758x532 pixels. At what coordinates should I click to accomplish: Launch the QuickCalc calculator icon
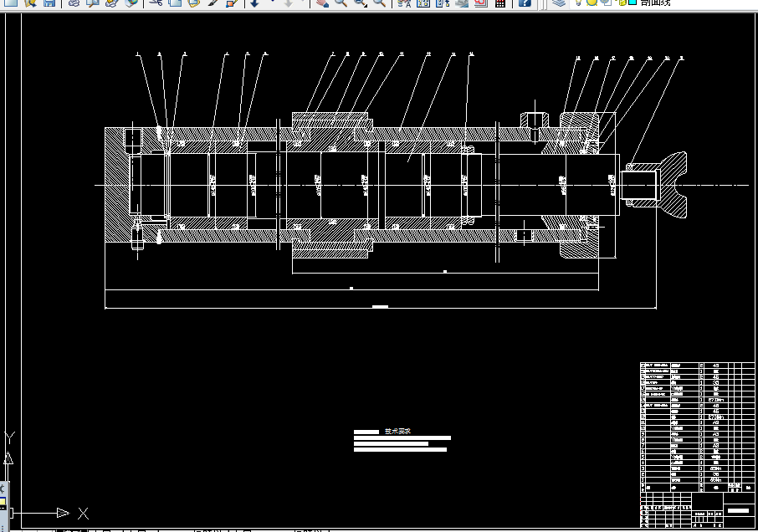500,3
